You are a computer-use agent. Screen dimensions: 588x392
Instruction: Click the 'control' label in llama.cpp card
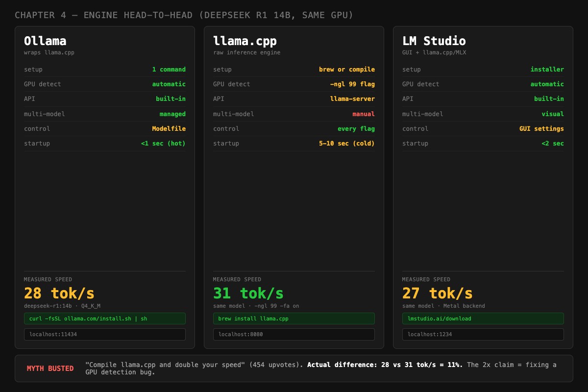click(x=226, y=129)
